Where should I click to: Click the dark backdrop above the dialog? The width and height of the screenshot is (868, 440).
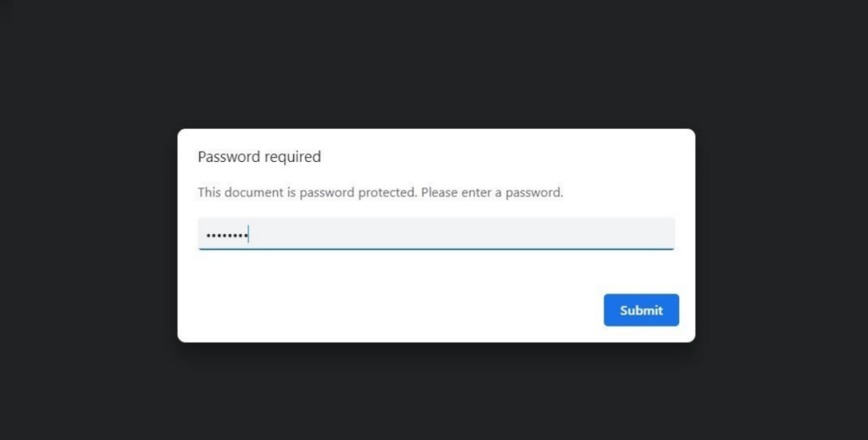(x=434, y=64)
